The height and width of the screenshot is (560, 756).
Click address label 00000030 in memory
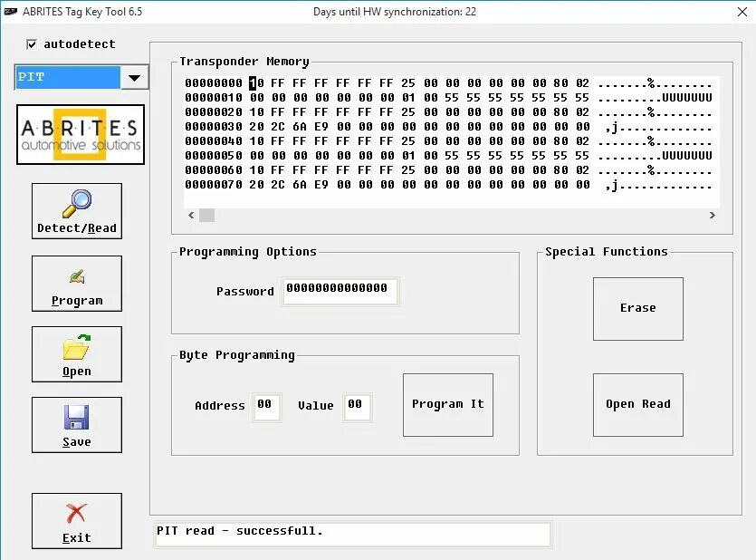point(214,127)
